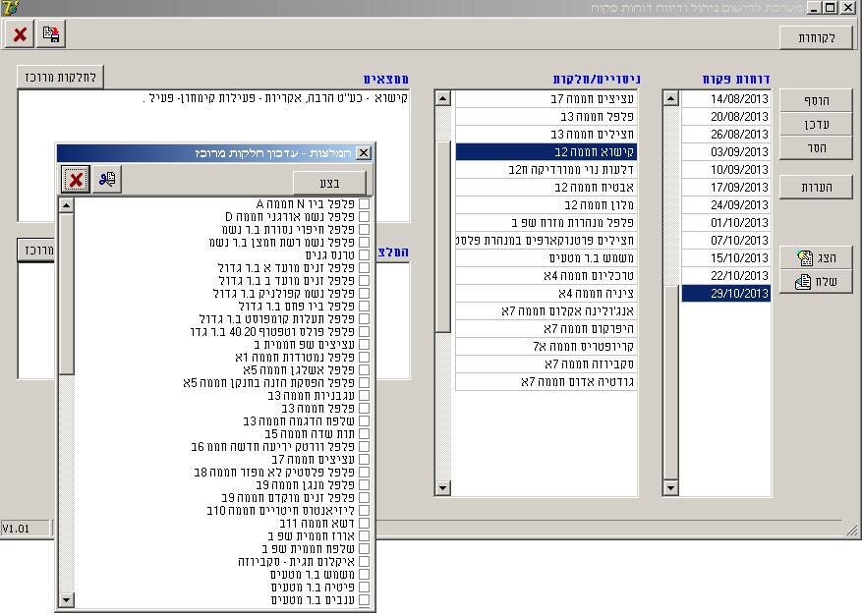The width and height of the screenshot is (862, 616).
Task: Check the פלפל ביו N חממה A checkbox
Action: click(x=364, y=204)
